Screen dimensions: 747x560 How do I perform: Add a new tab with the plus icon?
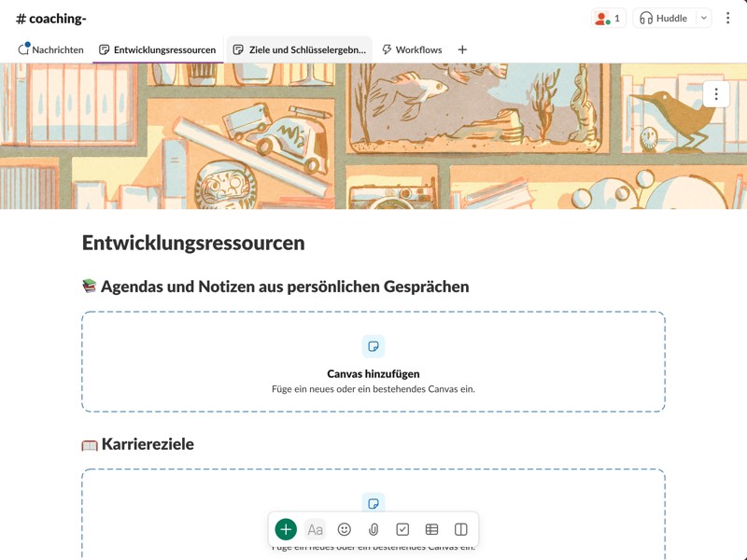pos(462,49)
